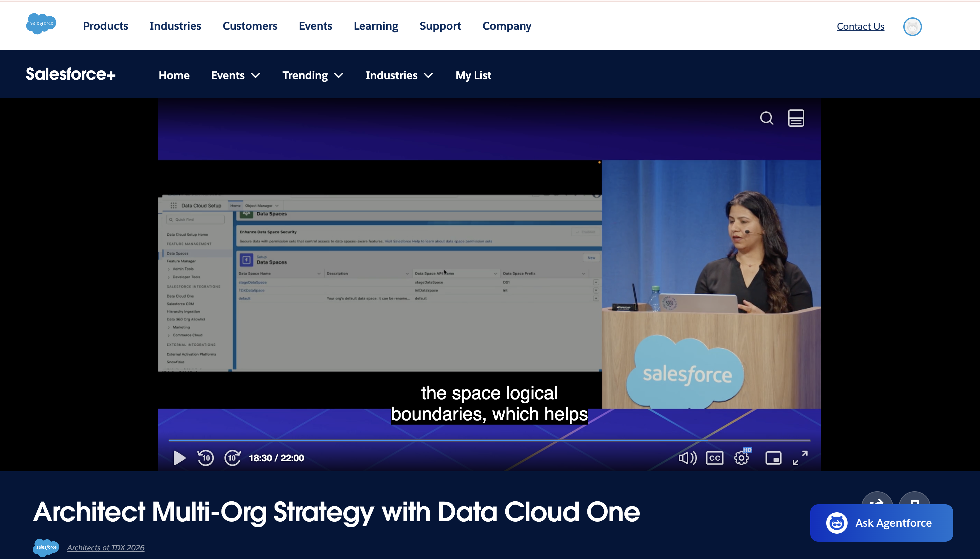This screenshot has width=980, height=559.
Task: Play the video
Action: click(x=179, y=458)
